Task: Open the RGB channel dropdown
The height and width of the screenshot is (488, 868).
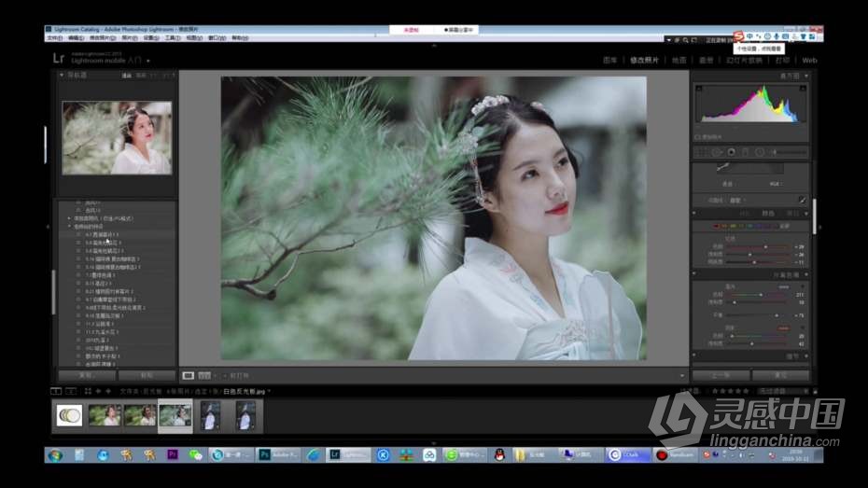Action: click(x=775, y=184)
